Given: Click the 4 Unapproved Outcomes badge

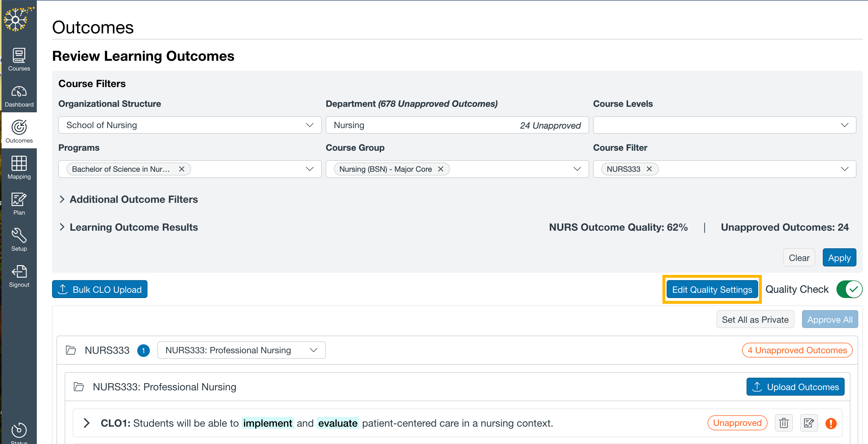Looking at the screenshot, I should click(x=797, y=350).
